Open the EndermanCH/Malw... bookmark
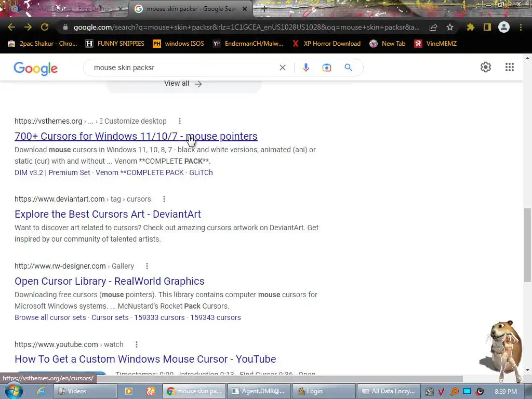The image size is (532, 399). point(248,44)
